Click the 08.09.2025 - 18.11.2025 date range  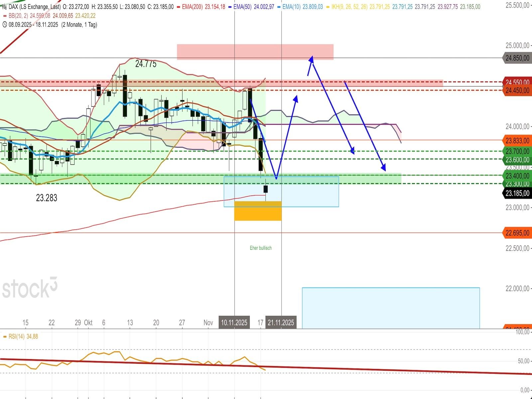(33, 25)
